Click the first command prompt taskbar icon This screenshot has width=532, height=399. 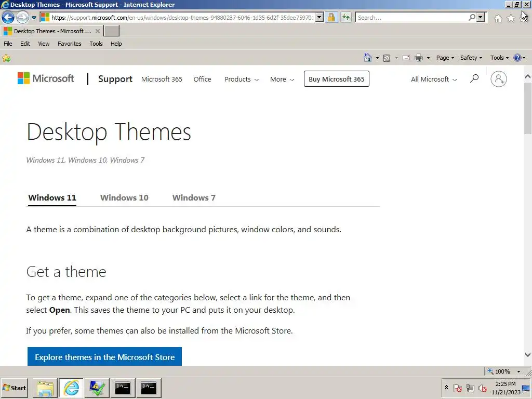[123, 388]
